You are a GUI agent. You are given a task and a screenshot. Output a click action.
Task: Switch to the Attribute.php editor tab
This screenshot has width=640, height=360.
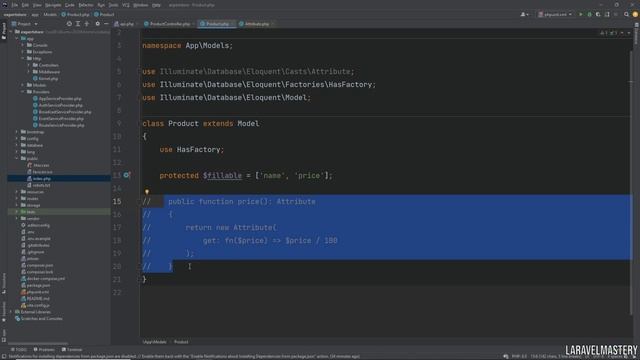coord(256,24)
